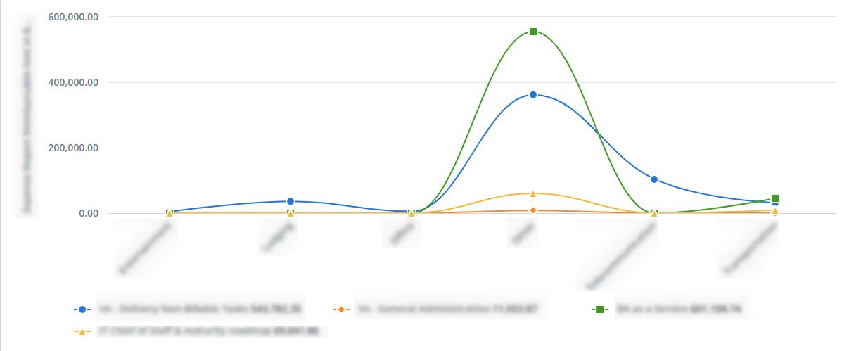Image resolution: width=868 pixels, height=351 pixels.
Task: Hide the green series via its legend label
Action: [x=681, y=309]
